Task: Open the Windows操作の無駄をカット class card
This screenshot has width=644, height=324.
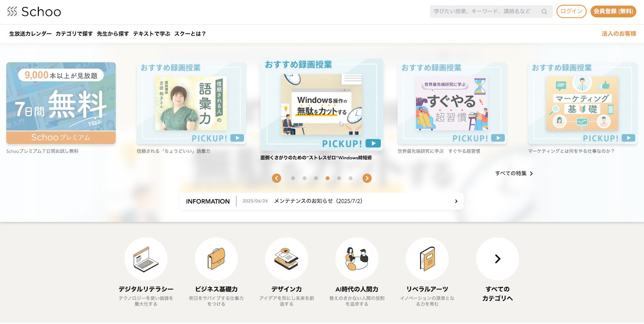Action: 322,105
